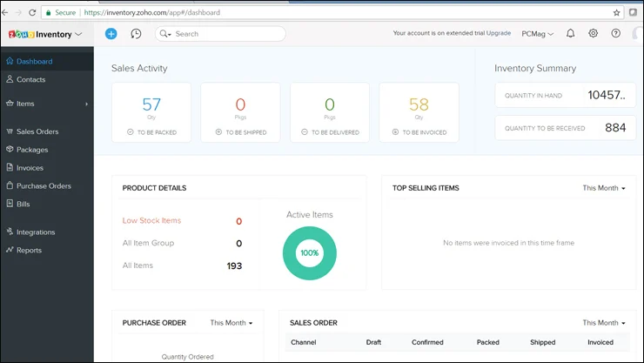This screenshot has width=644, height=363.
Task: Click the Low Stock Items link
Action: click(151, 220)
